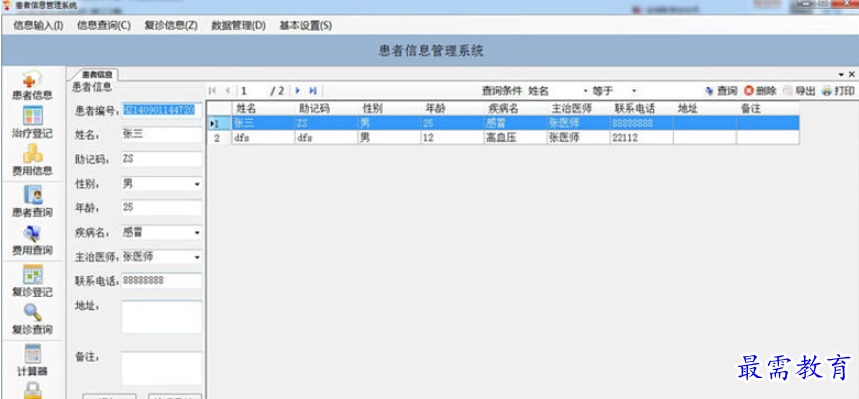The image size is (859, 399).
Task: Open the 信息查询(C) menu
Action: click(x=104, y=26)
